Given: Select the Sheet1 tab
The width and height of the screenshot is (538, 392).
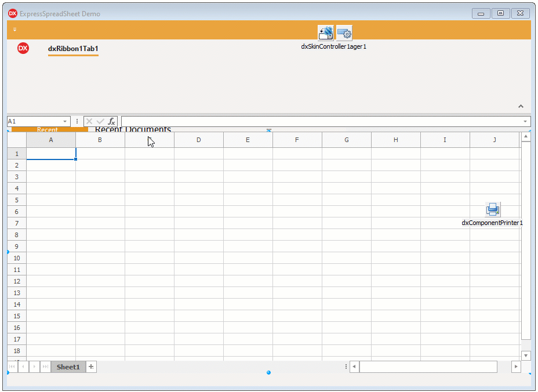Looking at the screenshot, I should pos(67,366).
